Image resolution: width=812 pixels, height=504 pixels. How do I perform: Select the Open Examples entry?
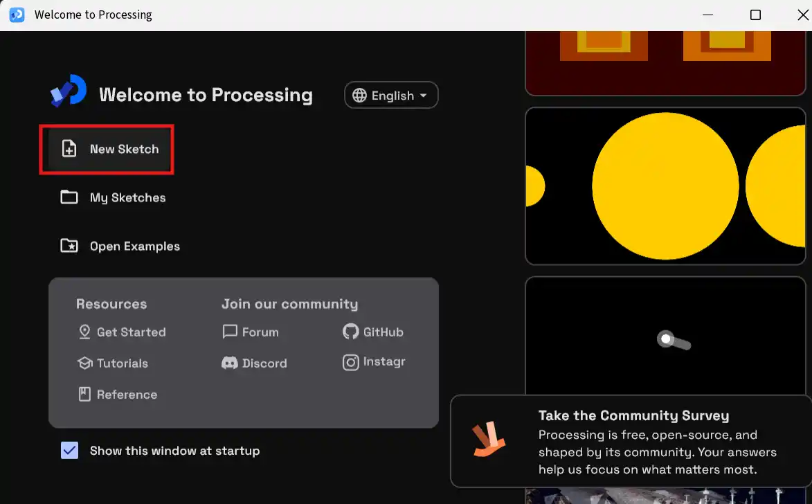point(120,246)
